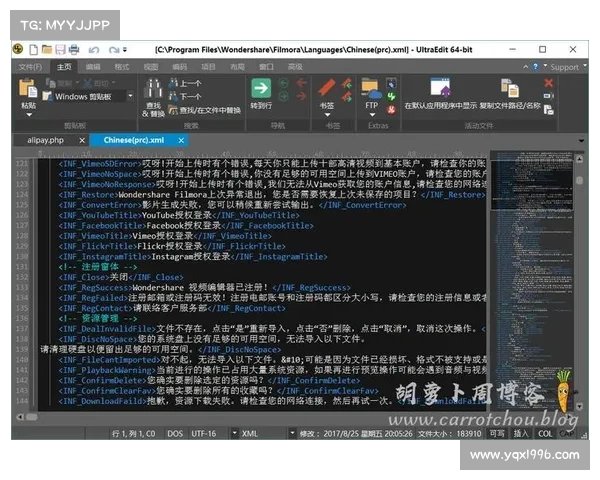Switch to the 主页 ribbon tab

coord(64,67)
